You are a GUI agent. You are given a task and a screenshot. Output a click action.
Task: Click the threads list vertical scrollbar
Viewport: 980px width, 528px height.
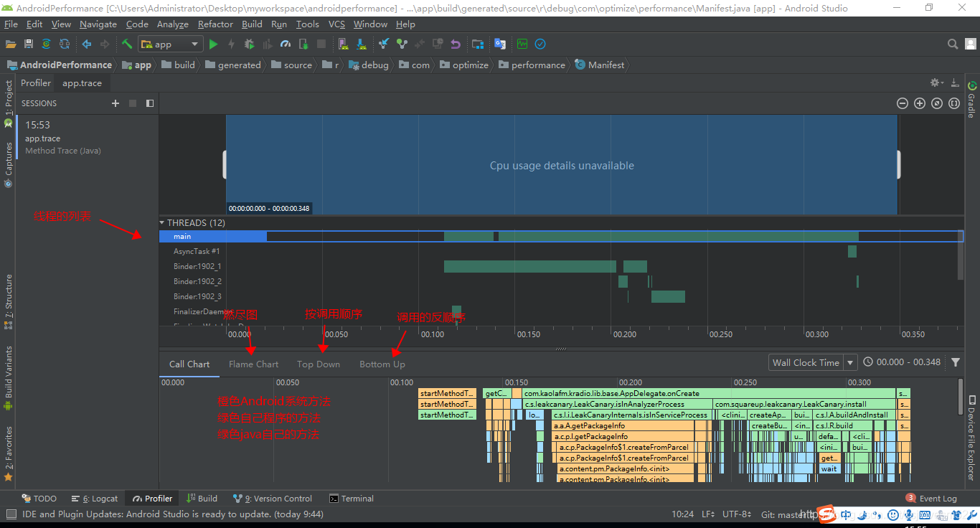[x=961, y=255]
